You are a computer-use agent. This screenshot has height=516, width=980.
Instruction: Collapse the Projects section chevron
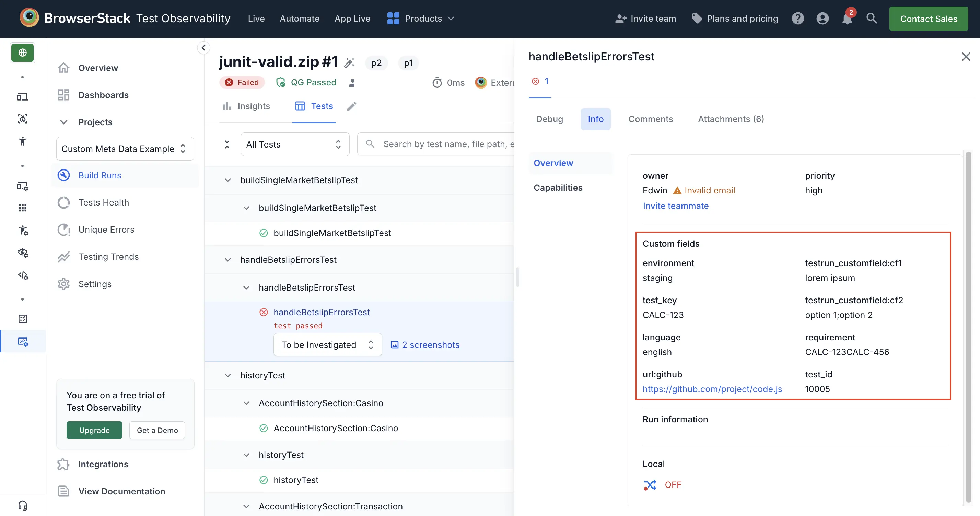click(x=63, y=122)
